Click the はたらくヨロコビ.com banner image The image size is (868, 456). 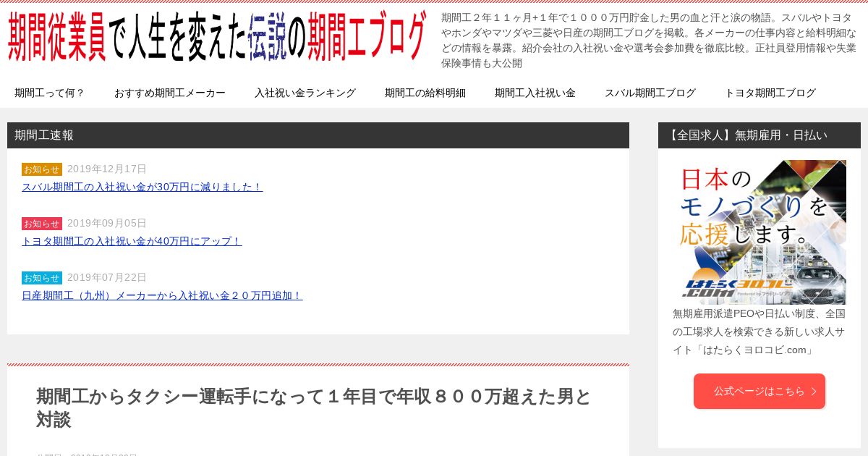[759, 232]
